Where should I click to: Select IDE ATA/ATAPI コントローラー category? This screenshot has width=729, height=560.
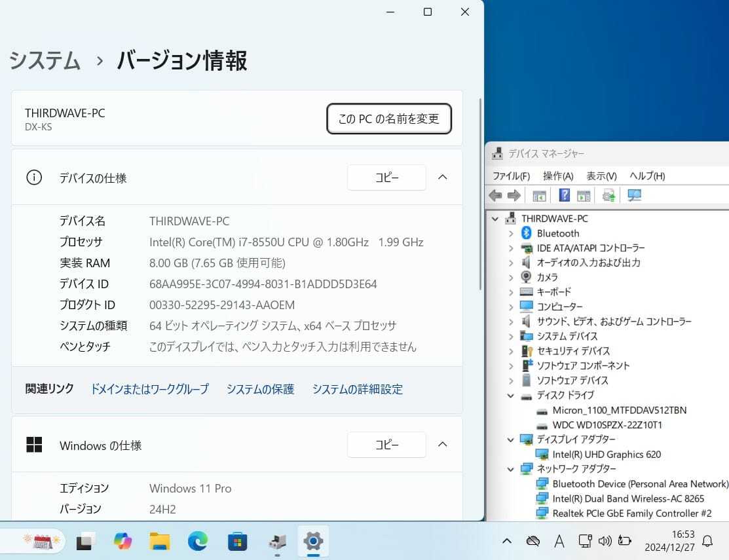coord(590,248)
